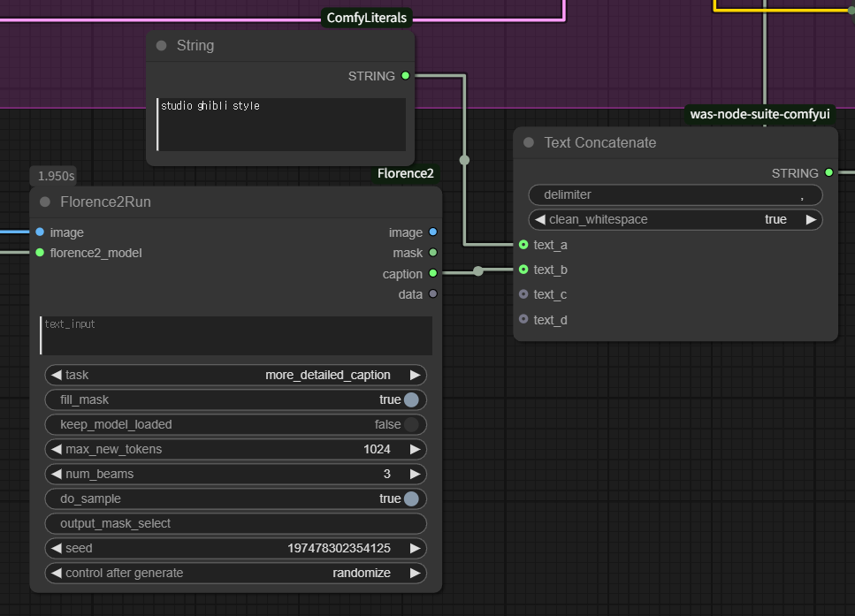Increase seed value
This screenshot has width=855, height=616.
(x=415, y=549)
